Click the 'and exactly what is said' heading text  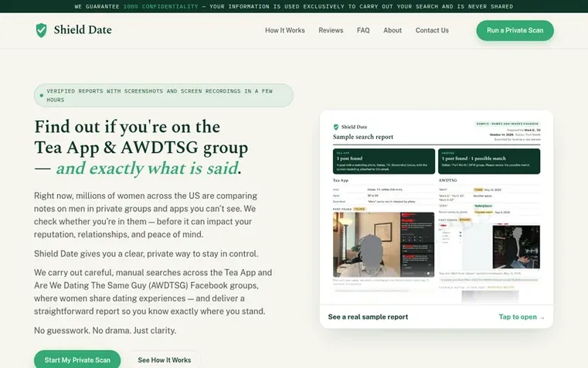[147, 168]
